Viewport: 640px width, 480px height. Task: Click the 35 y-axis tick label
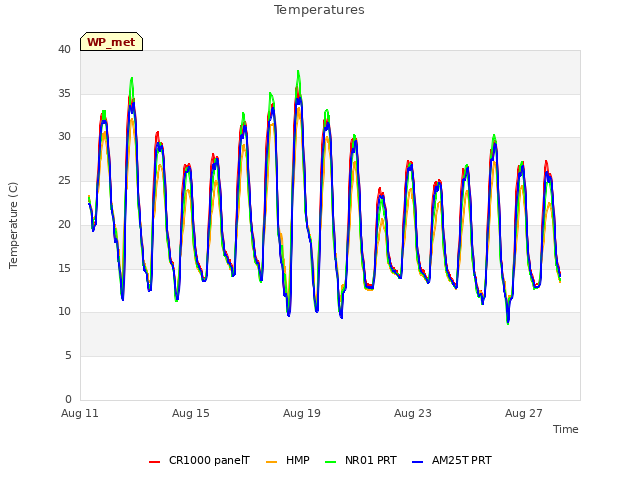tap(64, 93)
